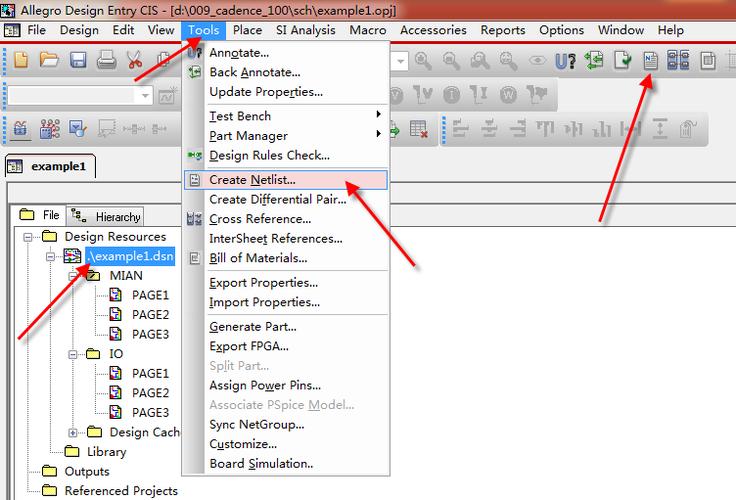Run design rules check toolbar icon

[x=622, y=61]
